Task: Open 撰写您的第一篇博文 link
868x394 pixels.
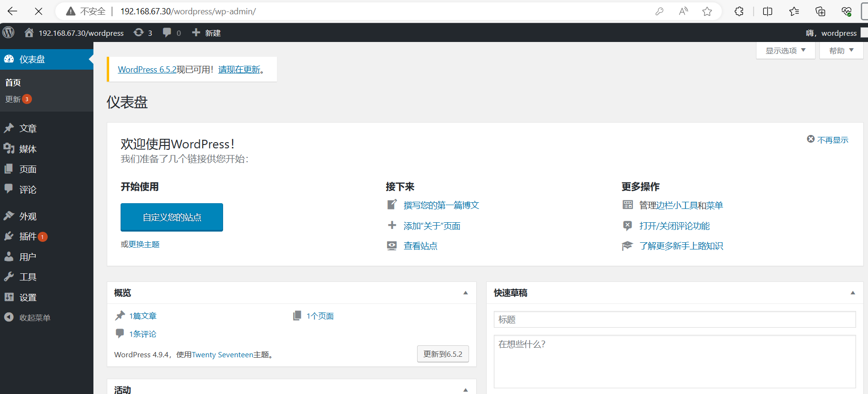Action: tap(441, 205)
